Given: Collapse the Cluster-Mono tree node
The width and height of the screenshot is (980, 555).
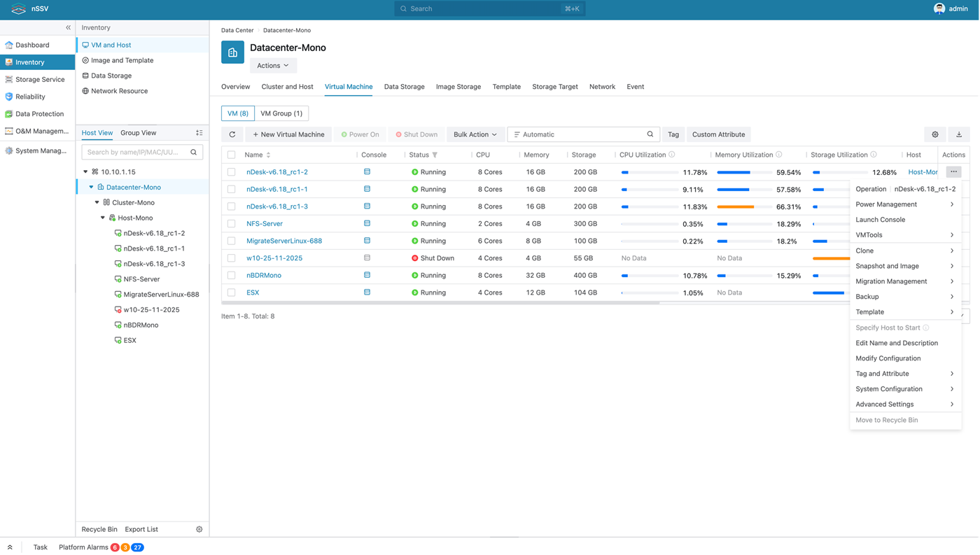Looking at the screenshot, I should pos(97,202).
